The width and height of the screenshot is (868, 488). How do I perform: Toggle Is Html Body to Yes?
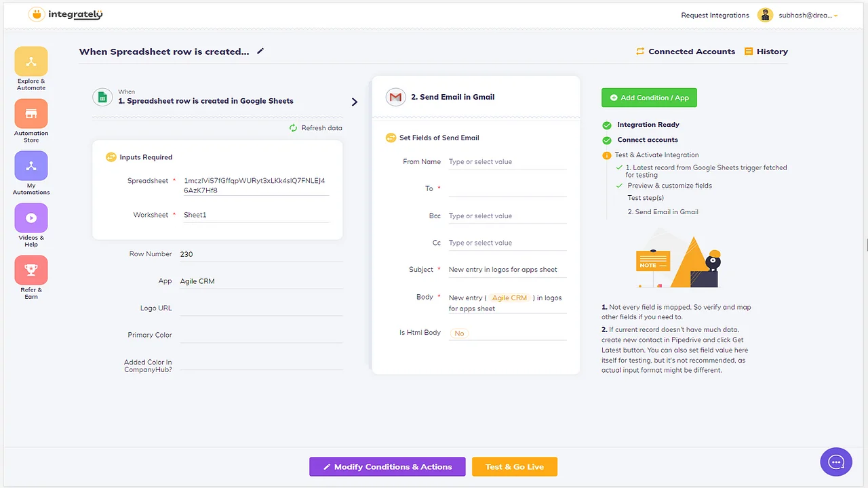[x=459, y=333]
